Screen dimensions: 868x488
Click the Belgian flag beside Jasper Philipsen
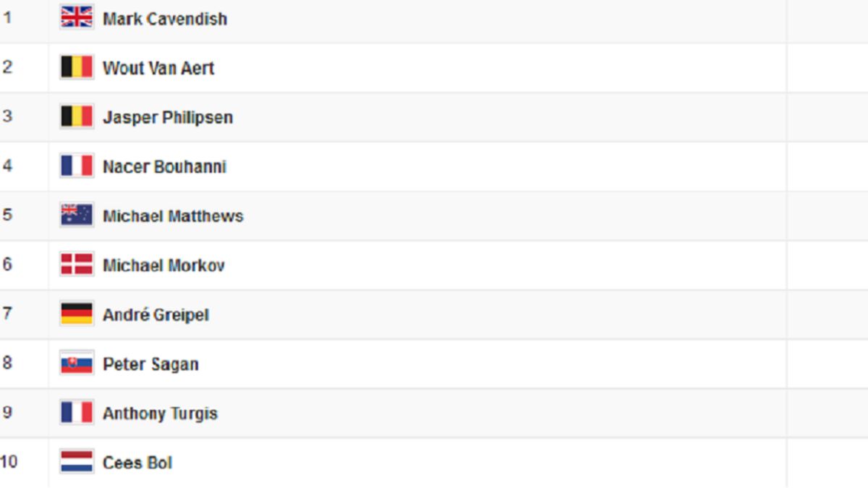point(77,116)
